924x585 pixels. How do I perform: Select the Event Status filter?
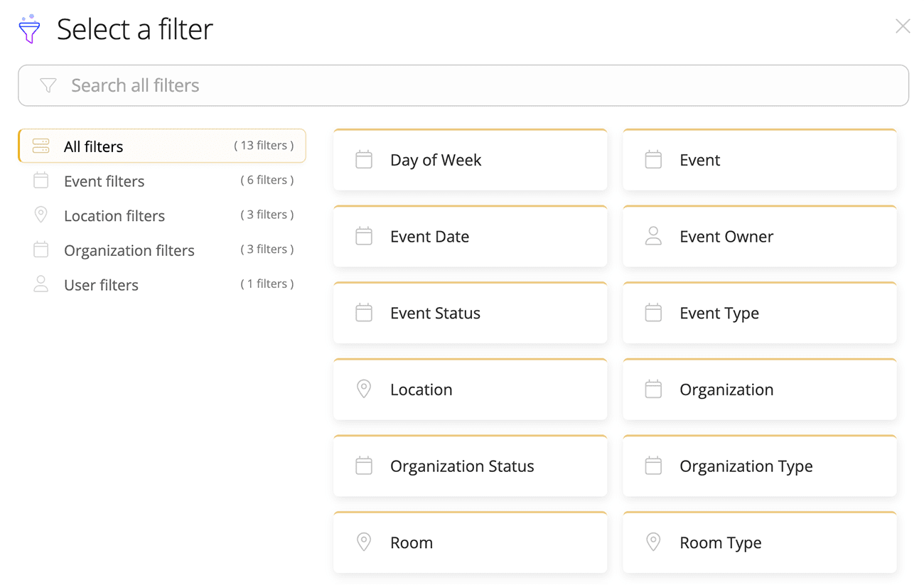(470, 313)
